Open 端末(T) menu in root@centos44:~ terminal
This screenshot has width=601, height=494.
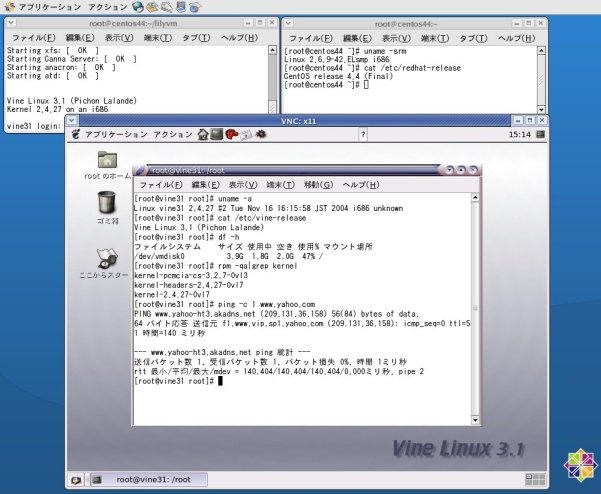tap(435, 38)
